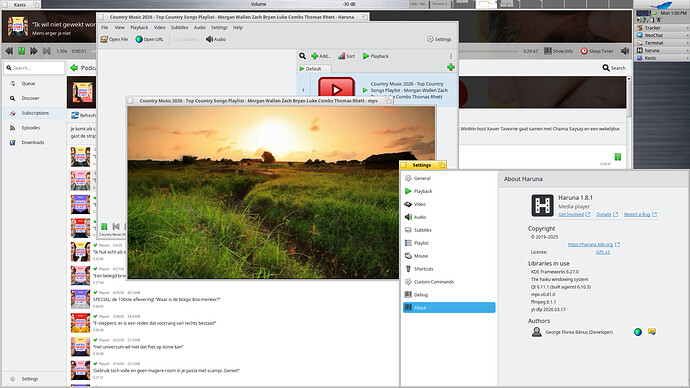This screenshot has width=690, height=388.
Task: Open Downloads in the Kasts sidebar
Action: (34, 143)
